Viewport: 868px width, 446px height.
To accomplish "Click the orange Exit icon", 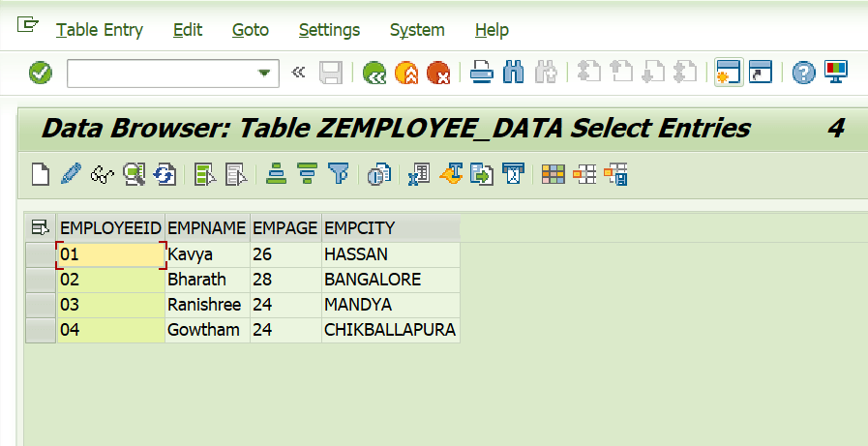I will [406, 73].
